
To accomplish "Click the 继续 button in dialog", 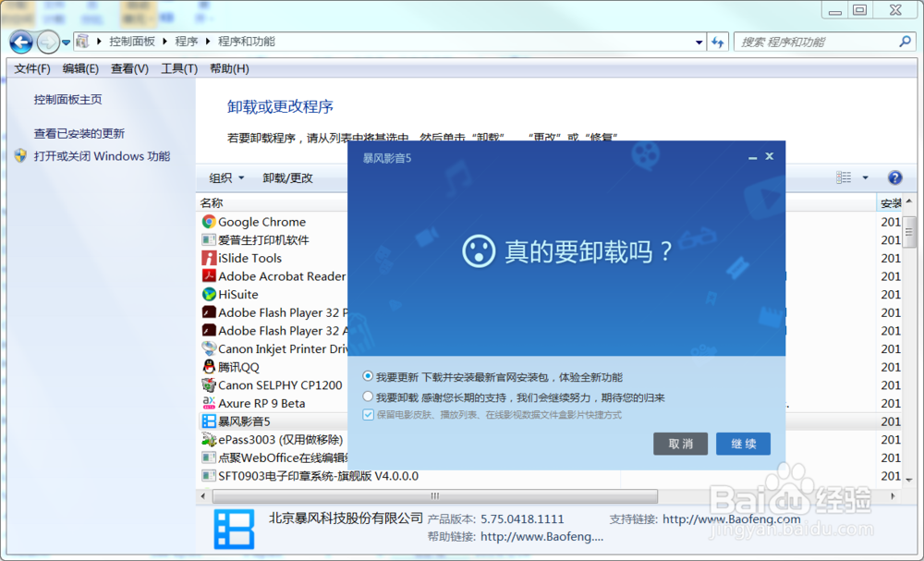I will (743, 444).
